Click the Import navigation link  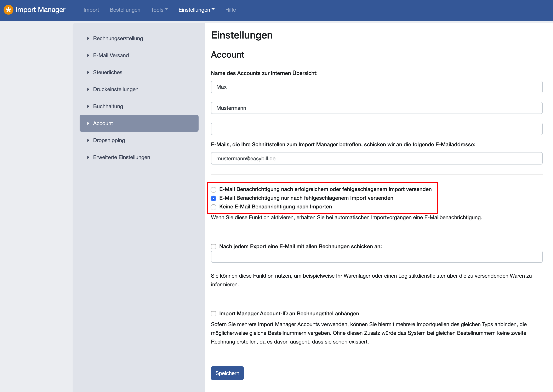pyautogui.click(x=91, y=10)
